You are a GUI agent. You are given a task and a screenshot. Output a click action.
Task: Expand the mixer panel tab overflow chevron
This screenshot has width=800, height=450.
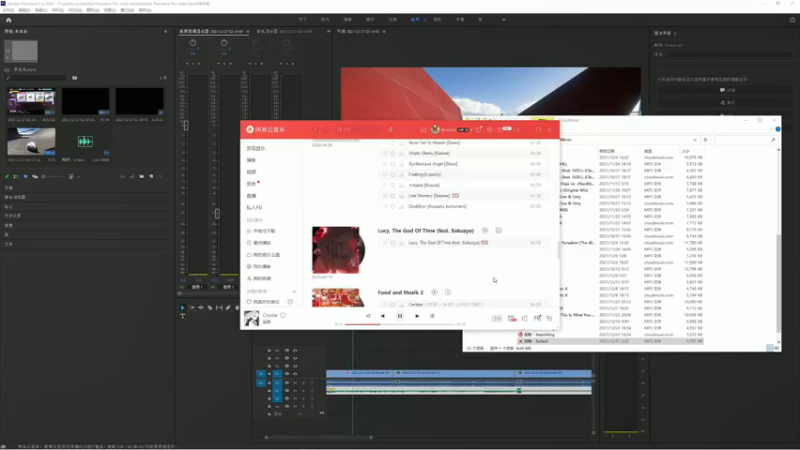click(328, 31)
